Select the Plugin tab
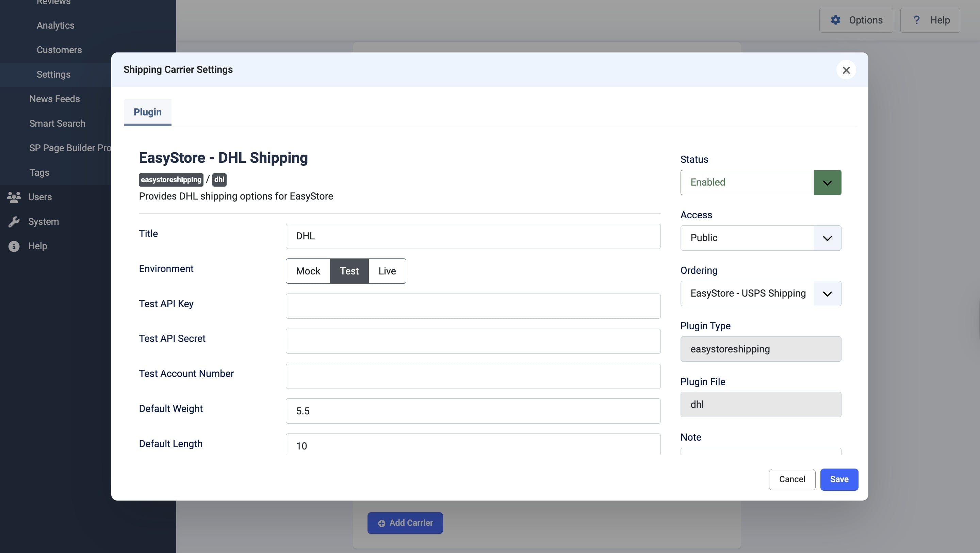Image resolution: width=980 pixels, height=553 pixels. pos(147,112)
